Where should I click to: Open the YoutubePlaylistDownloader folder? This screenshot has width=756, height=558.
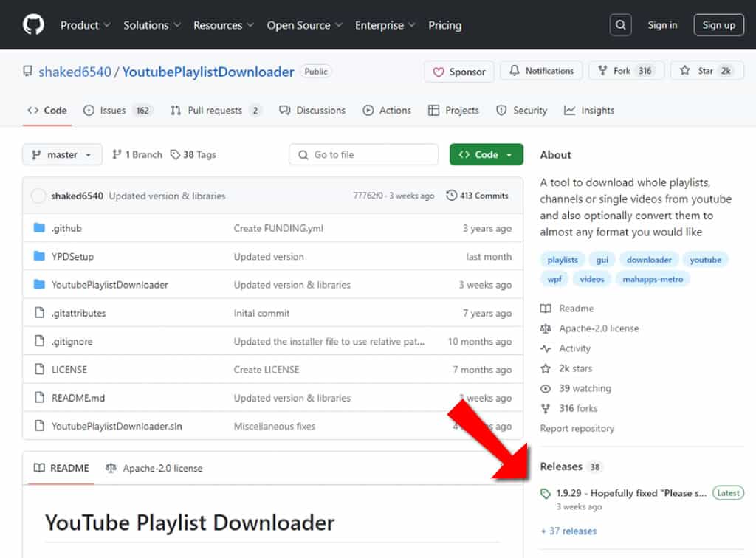110,285
